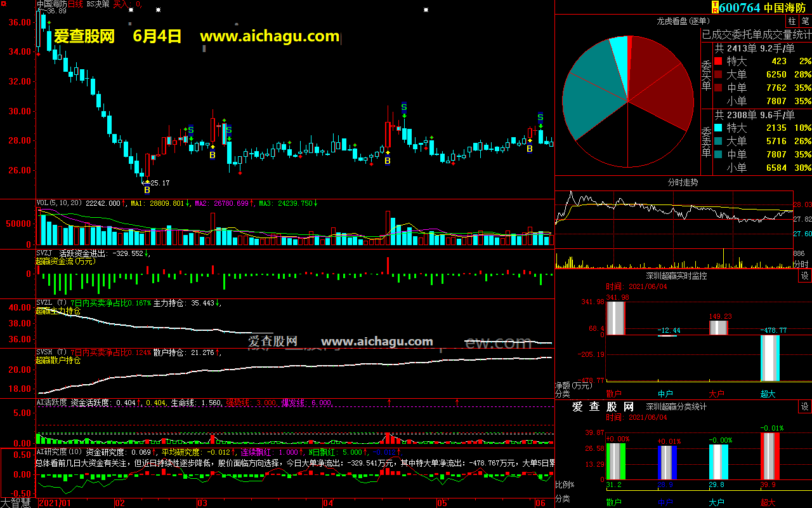Click the TR icon beside stock code 600764

[715, 8]
